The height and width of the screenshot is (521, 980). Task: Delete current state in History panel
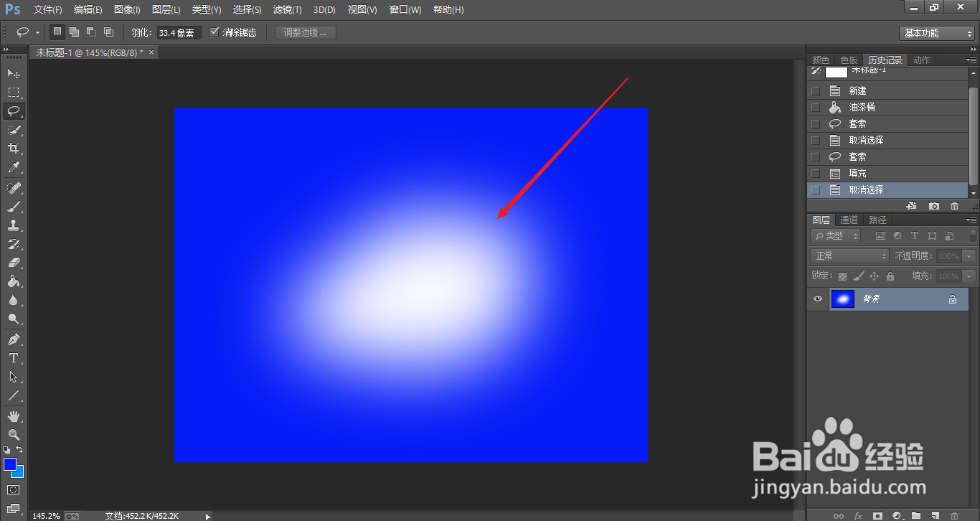tap(954, 206)
